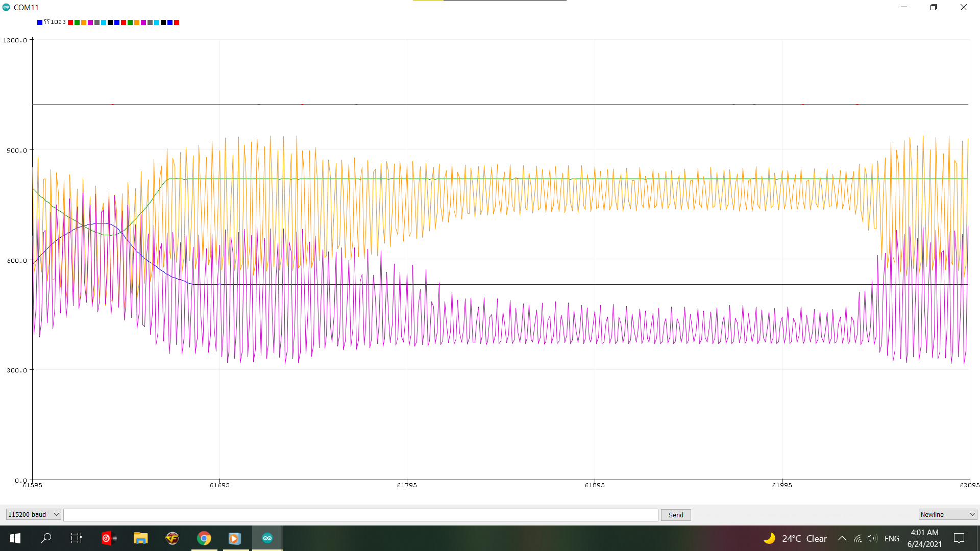This screenshot has width=980, height=551.
Task: Open the Windows Start menu
Action: coord(15,538)
